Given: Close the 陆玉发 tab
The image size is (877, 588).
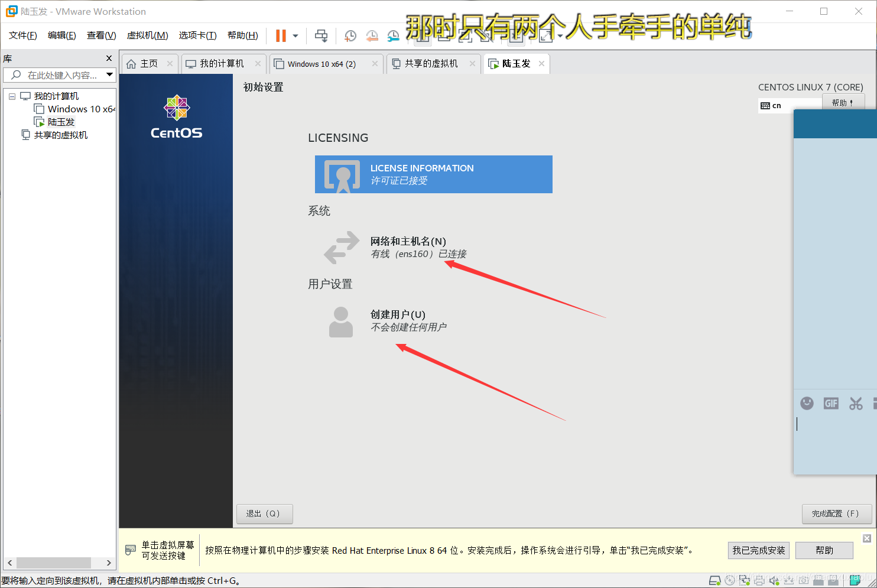Looking at the screenshot, I should click(x=541, y=64).
